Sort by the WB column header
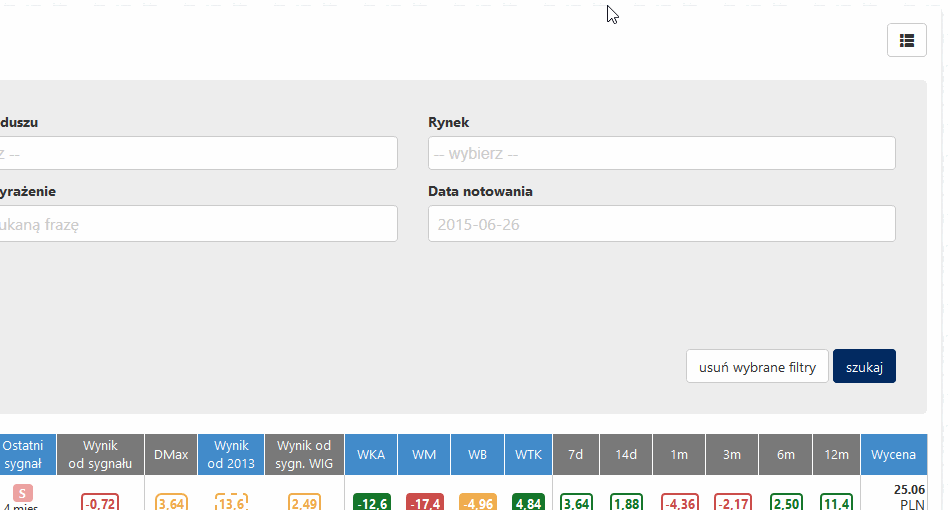Screen dimensions: 950x510 click(477, 454)
